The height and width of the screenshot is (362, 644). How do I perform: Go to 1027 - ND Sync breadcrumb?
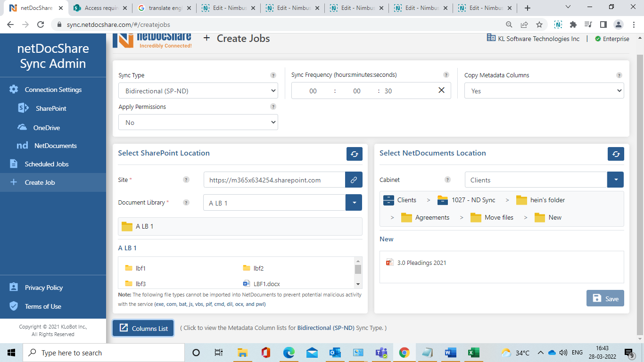click(x=467, y=200)
